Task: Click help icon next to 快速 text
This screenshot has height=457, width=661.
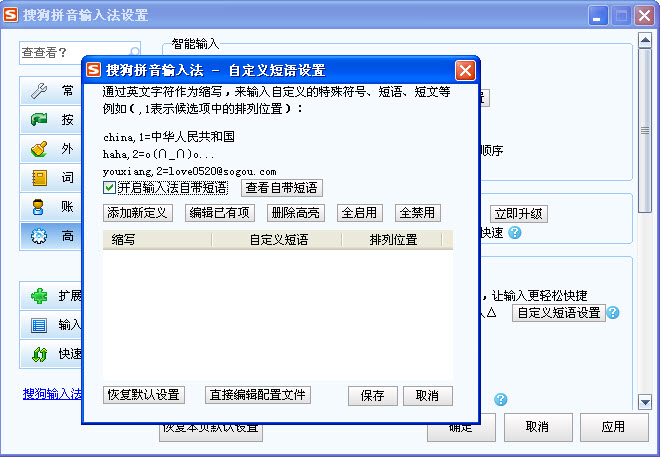Action: tap(515, 232)
